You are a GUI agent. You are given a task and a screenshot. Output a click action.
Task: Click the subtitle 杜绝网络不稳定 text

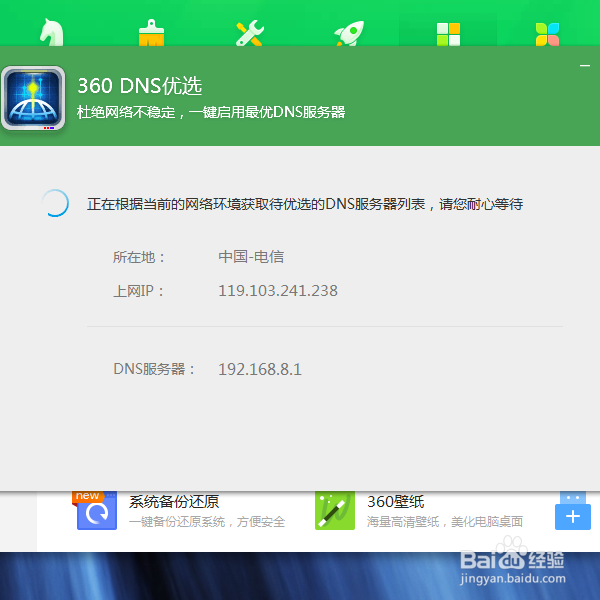click(x=211, y=112)
